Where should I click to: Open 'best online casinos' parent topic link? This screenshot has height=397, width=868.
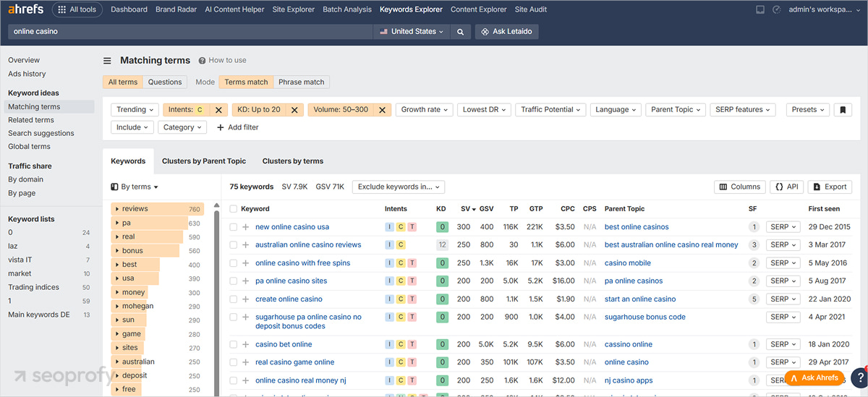click(637, 227)
